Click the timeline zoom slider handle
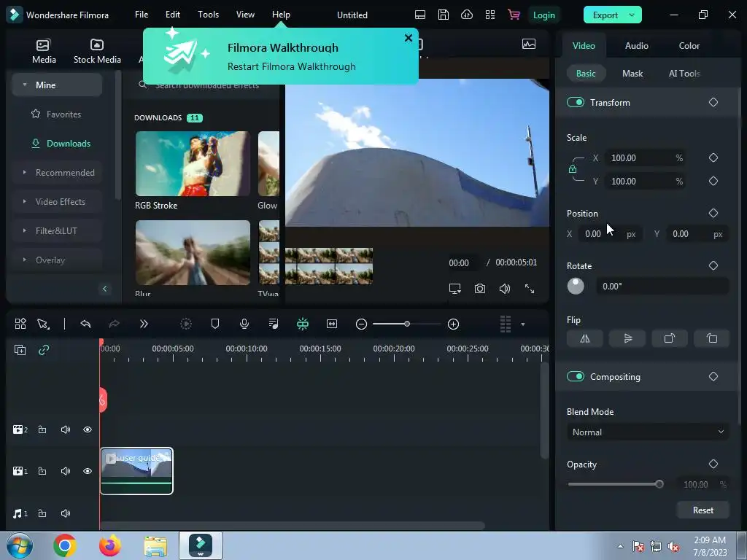The width and height of the screenshot is (747, 560). pyautogui.click(x=407, y=324)
